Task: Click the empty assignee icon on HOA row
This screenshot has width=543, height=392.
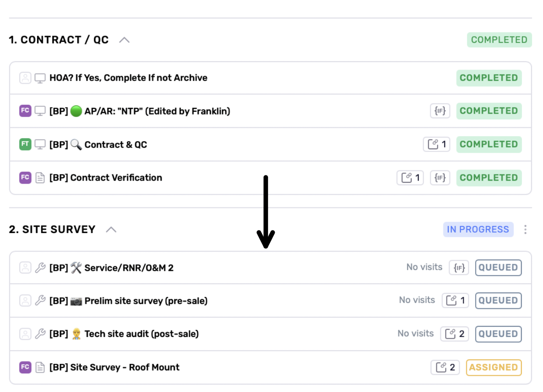Action: tap(26, 78)
